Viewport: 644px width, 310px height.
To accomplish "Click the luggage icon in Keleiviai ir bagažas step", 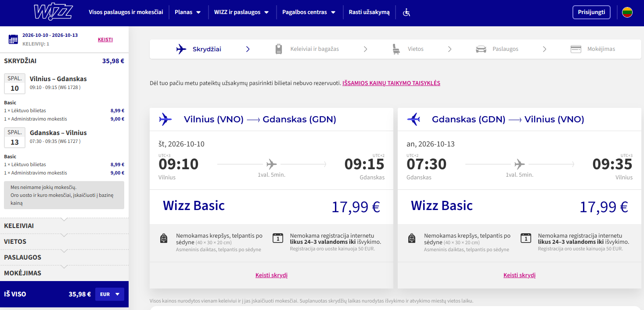I will click(279, 49).
